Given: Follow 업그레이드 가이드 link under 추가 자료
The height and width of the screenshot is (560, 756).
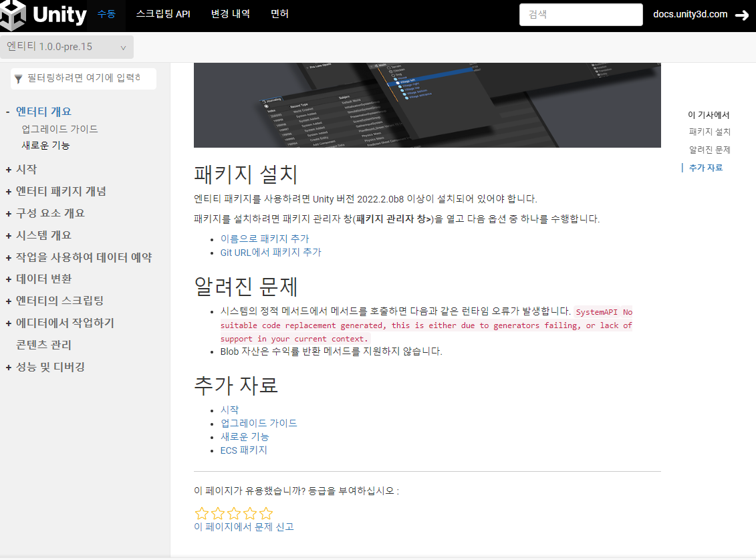Looking at the screenshot, I should (259, 423).
